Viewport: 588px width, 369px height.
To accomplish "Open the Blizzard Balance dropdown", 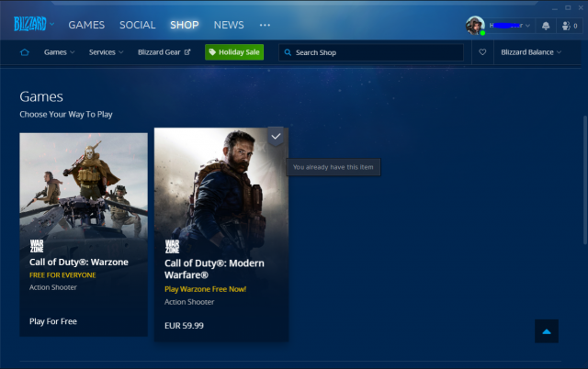I will [x=532, y=52].
